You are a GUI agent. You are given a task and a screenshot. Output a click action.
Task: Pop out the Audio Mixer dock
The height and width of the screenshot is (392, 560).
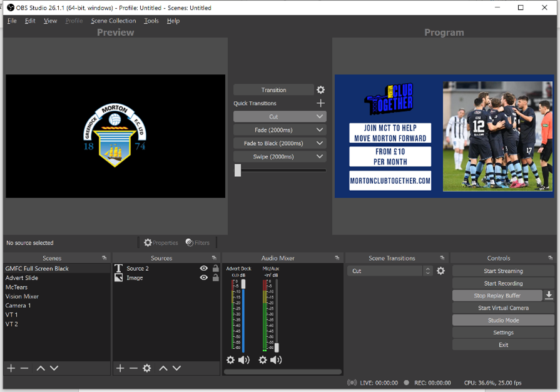tap(337, 258)
